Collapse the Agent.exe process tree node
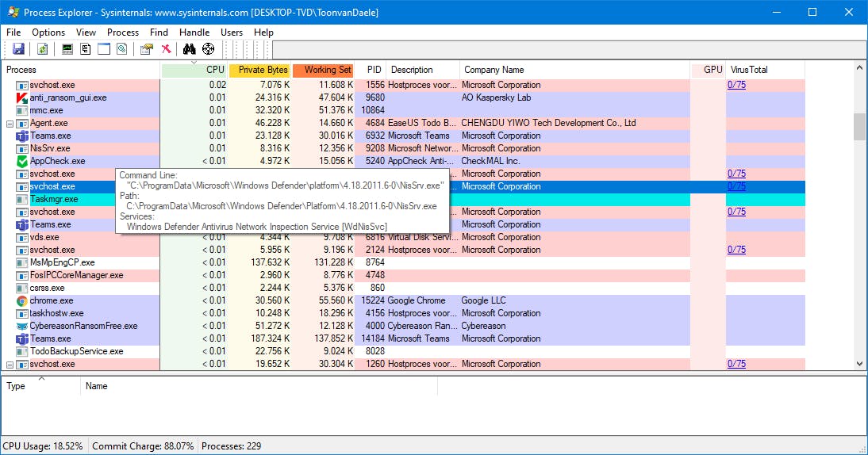The image size is (868, 455). (10, 124)
